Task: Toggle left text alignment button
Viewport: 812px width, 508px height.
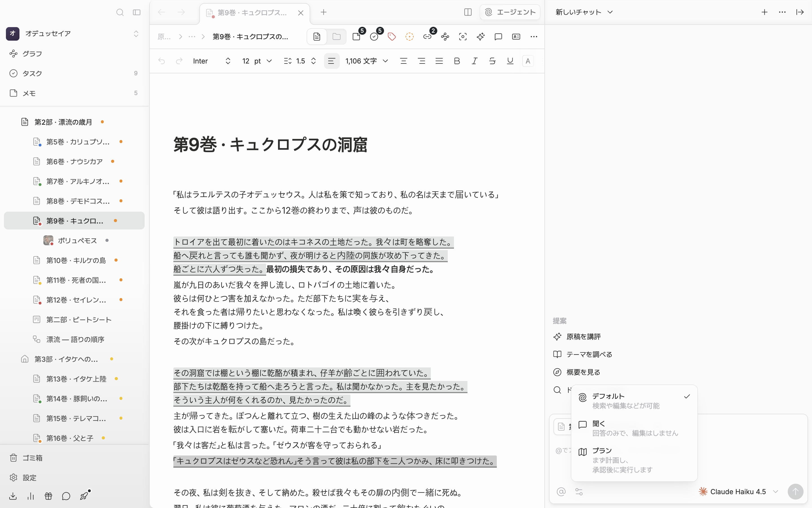Action: tap(332, 61)
